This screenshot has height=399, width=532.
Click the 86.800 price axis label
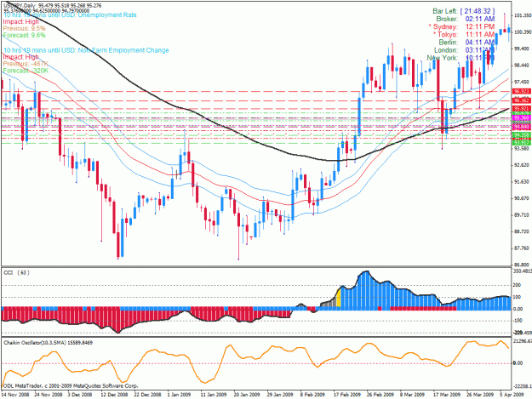[x=522, y=265]
